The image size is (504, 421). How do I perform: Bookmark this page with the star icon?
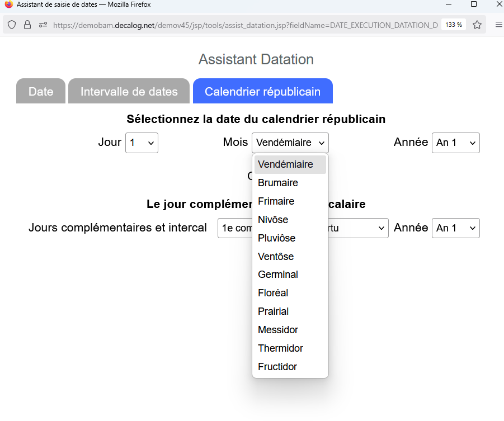click(477, 25)
